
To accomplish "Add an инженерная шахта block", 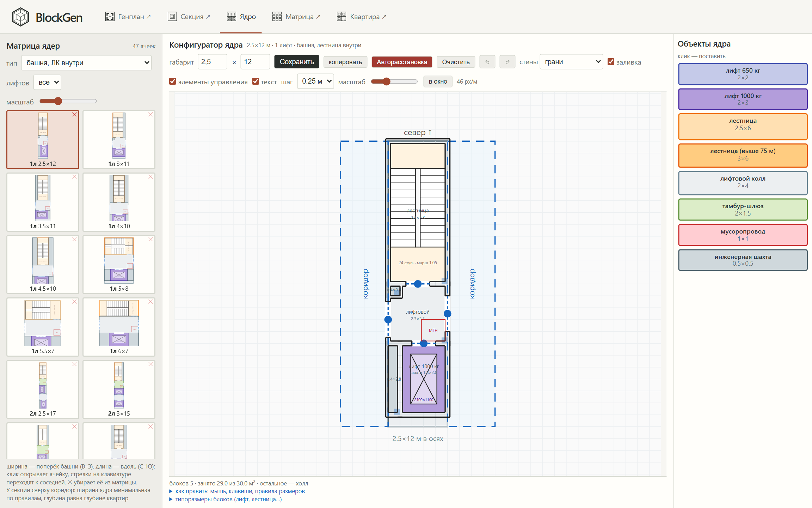I will point(743,260).
